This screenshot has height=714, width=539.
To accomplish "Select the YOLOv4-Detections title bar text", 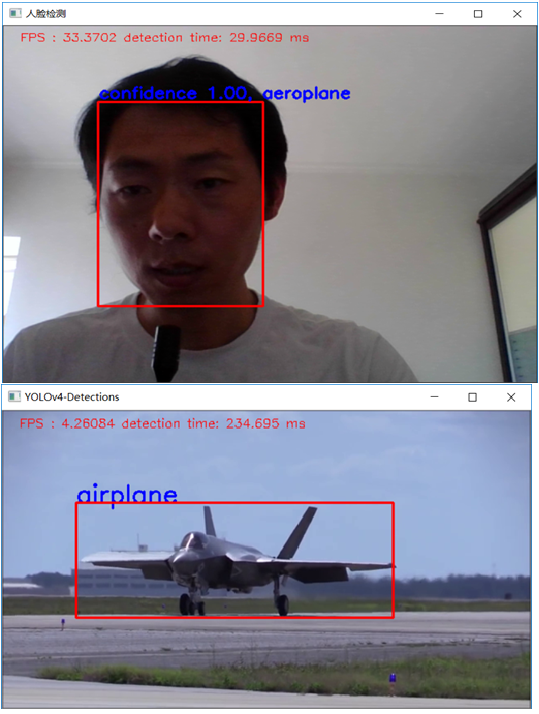I will pyautogui.click(x=72, y=397).
